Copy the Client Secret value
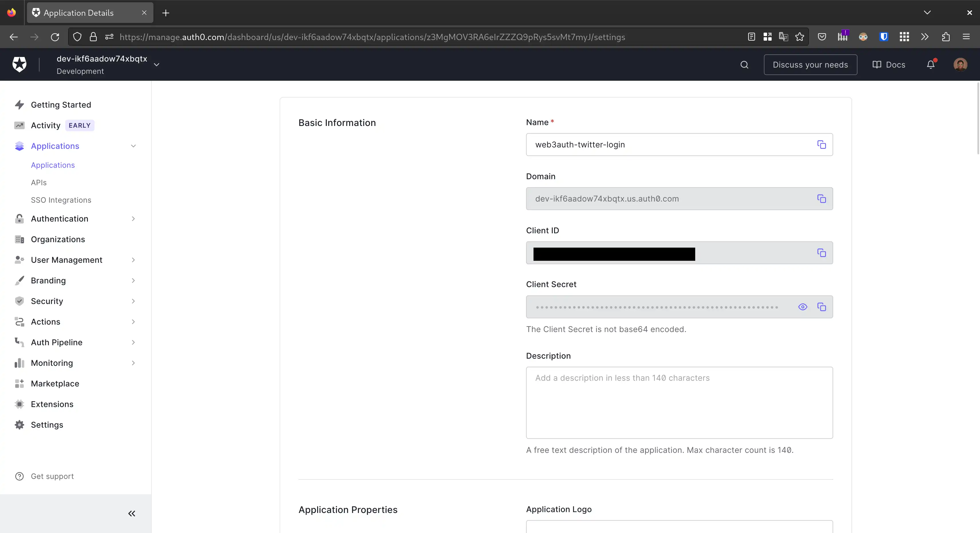This screenshot has height=533, width=980. [x=821, y=307]
